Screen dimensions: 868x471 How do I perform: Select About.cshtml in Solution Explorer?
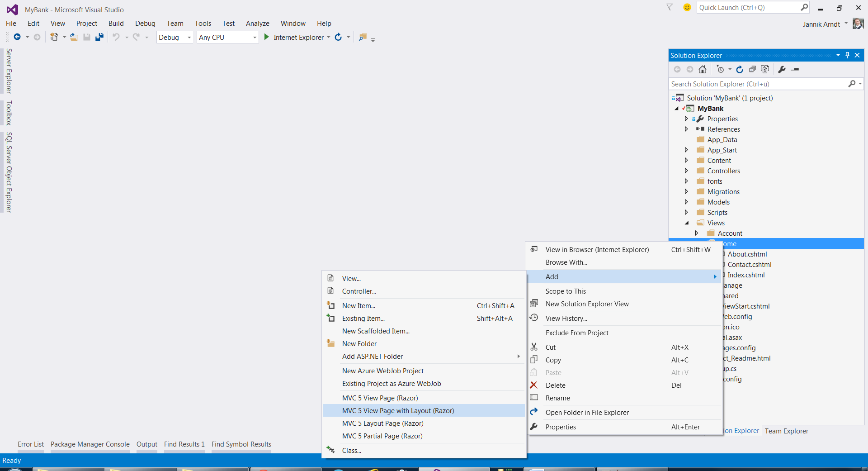click(747, 254)
